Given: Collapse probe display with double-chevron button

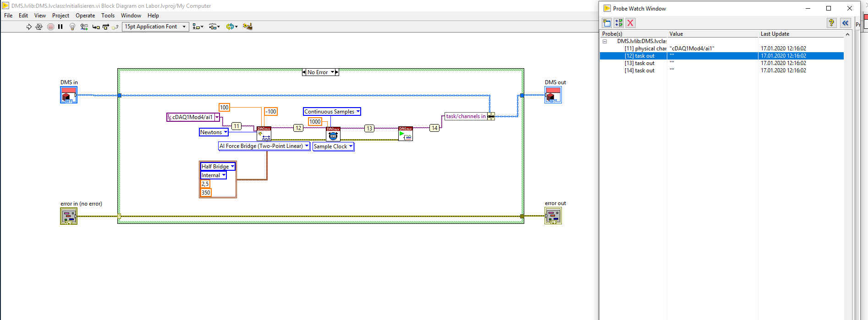Looking at the screenshot, I should [x=845, y=23].
